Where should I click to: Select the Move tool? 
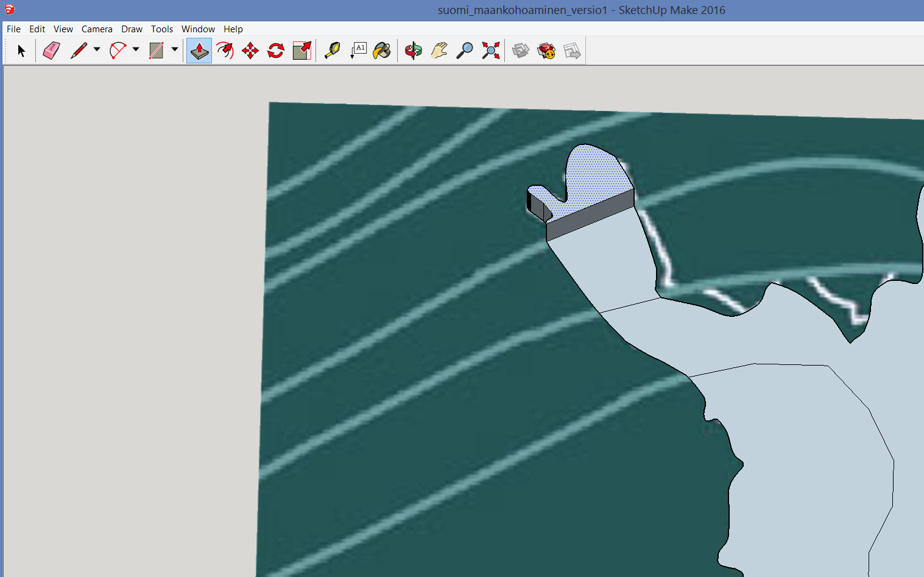click(x=250, y=51)
